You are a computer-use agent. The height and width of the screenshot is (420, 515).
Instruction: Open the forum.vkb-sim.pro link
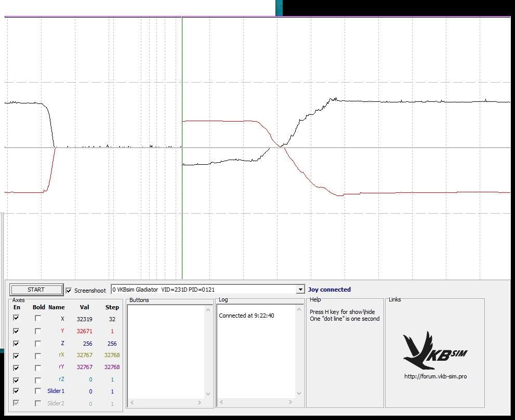click(435, 376)
